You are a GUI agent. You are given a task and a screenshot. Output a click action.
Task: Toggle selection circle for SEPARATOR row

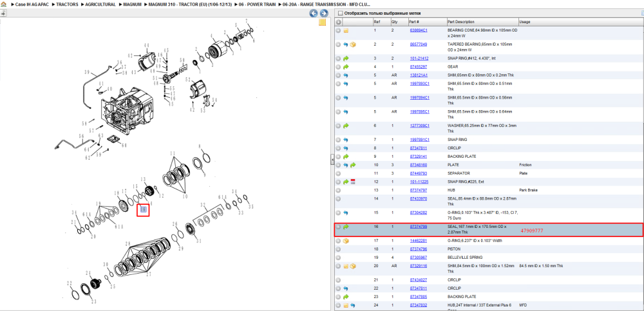pyautogui.click(x=338, y=173)
